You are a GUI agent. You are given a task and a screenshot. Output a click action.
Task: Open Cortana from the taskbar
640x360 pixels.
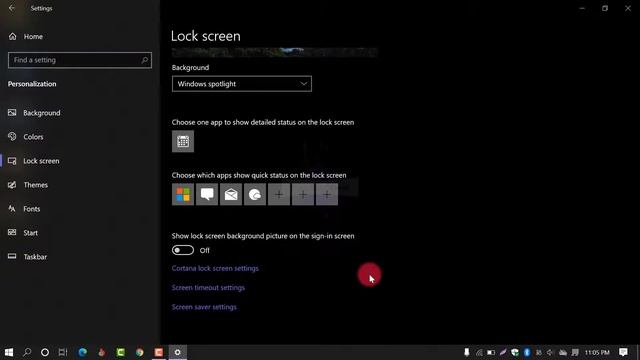point(45,352)
